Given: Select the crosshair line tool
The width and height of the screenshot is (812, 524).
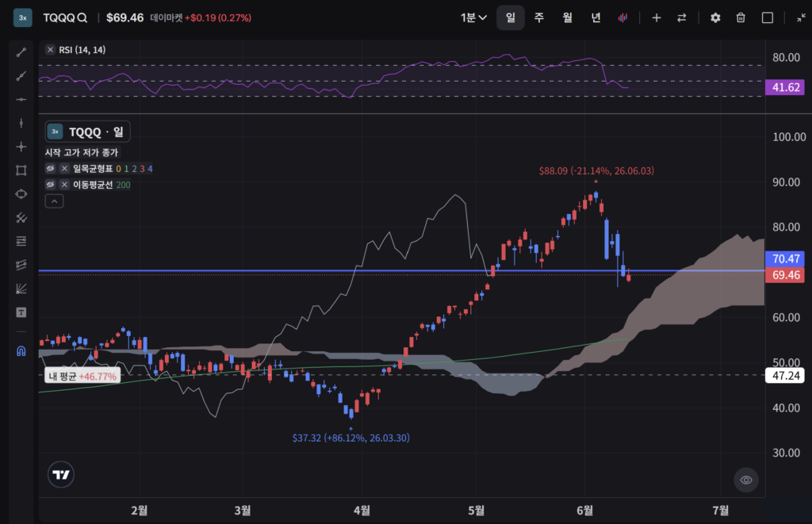Looking at the screenshot, I should [21, 147].
